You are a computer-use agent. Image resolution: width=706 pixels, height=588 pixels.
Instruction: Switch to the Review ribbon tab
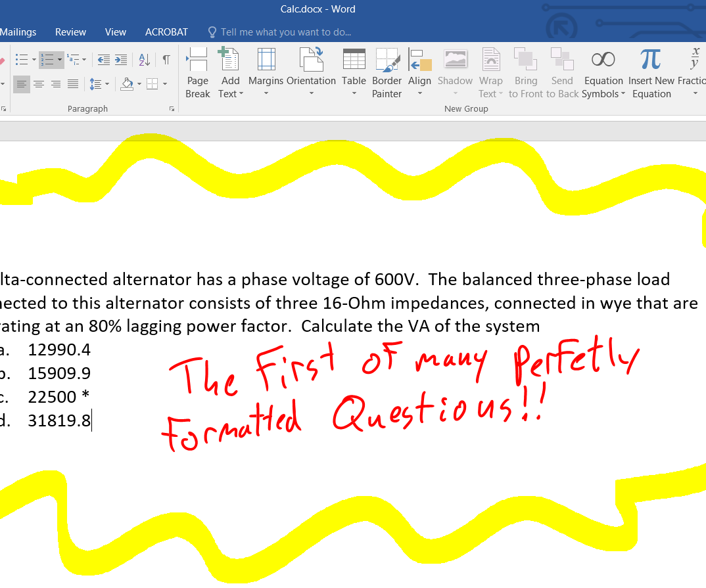(70, 32)
